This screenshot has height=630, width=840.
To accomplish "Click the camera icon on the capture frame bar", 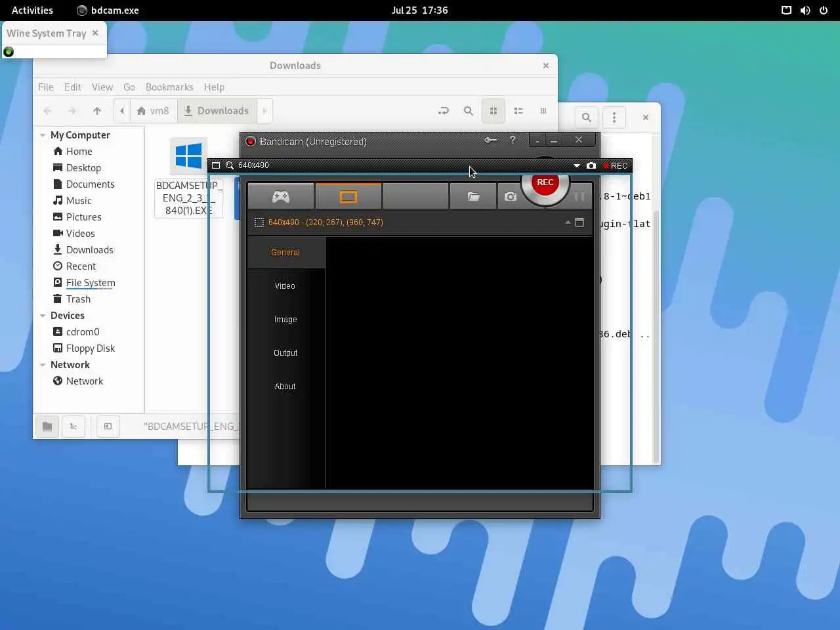I will [x=591, y=165].
